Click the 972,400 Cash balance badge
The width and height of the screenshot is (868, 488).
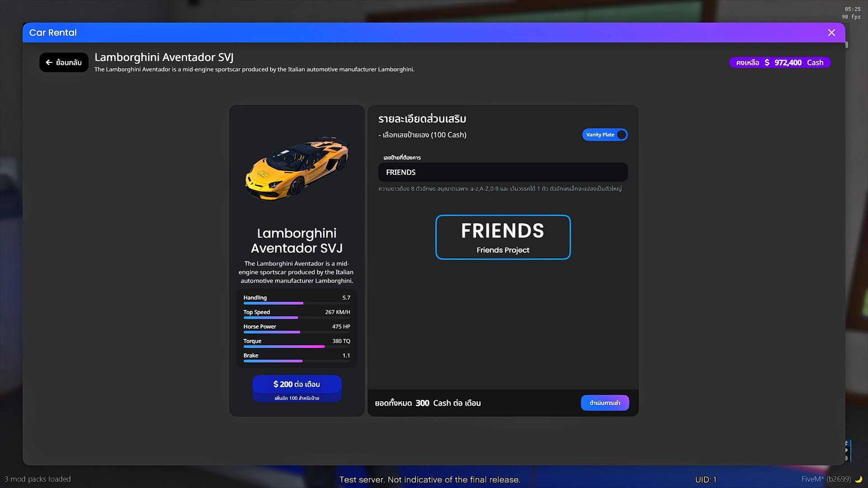[780, 62]
